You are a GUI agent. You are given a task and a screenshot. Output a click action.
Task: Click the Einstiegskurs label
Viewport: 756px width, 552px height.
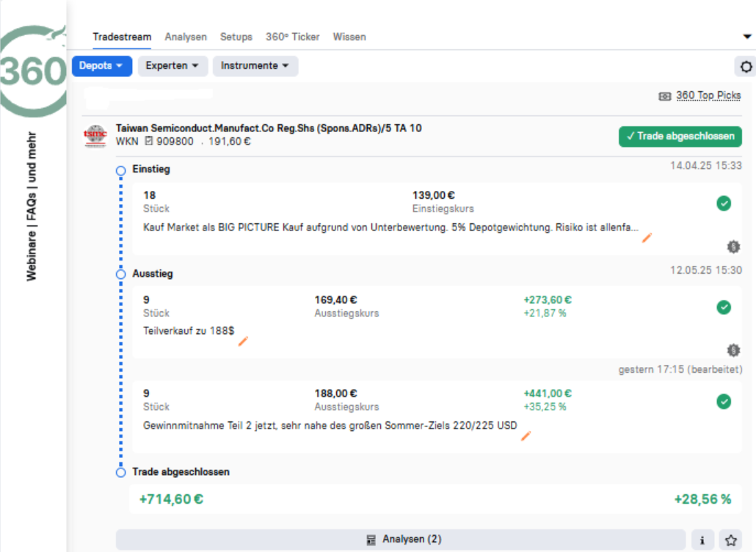(x=443, y=208)
